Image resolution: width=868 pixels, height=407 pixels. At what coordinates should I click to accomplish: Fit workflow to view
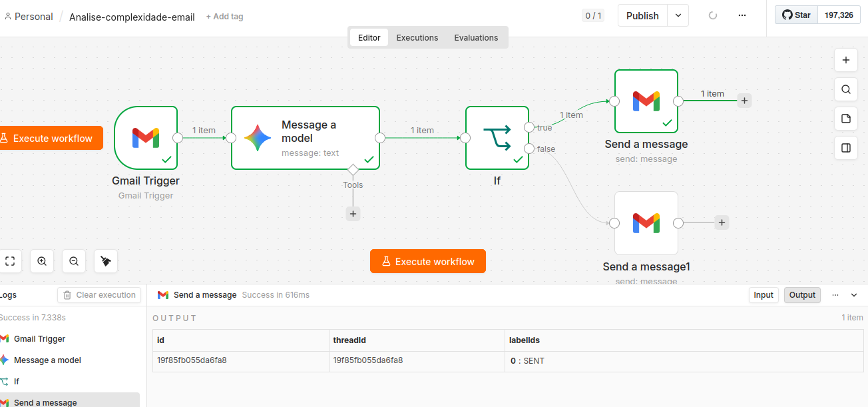tap(10, 262)
